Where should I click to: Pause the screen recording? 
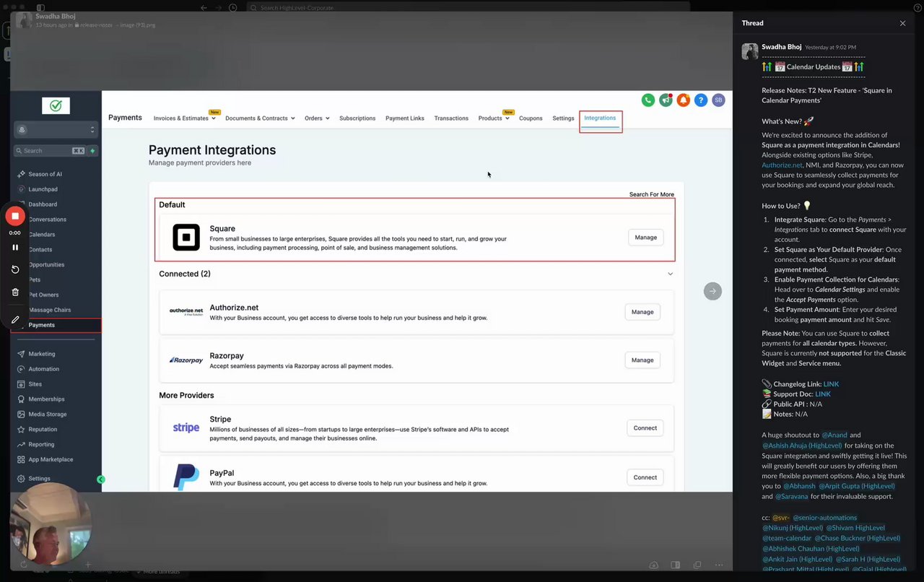point(15,248)
